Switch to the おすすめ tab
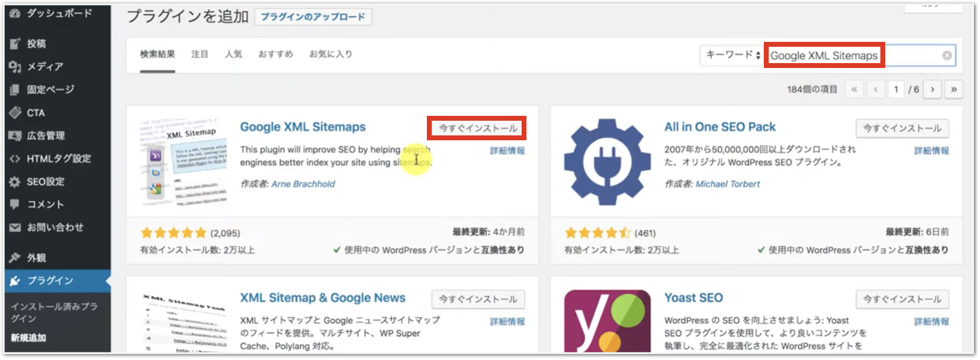 tap(275, 54)
